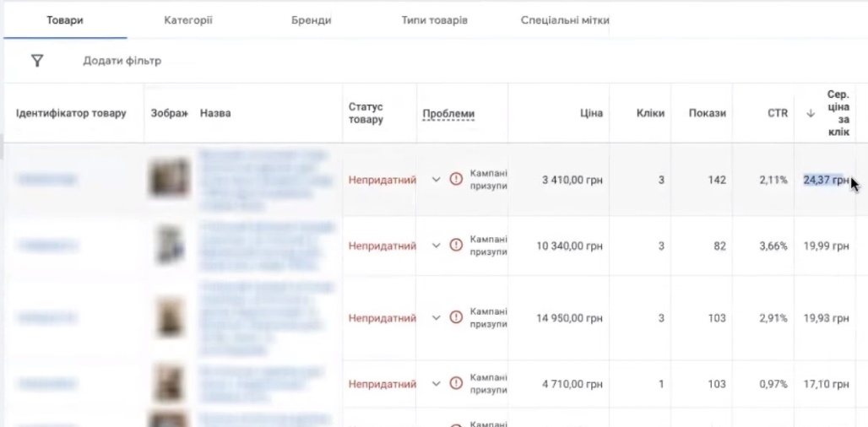
Task: Open the Спеціальні мітки tab
Action: click(x=565, y=20)
